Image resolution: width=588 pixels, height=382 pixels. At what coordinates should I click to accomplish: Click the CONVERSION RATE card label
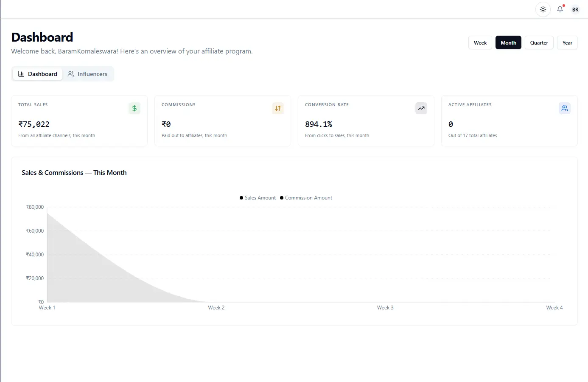327,105
